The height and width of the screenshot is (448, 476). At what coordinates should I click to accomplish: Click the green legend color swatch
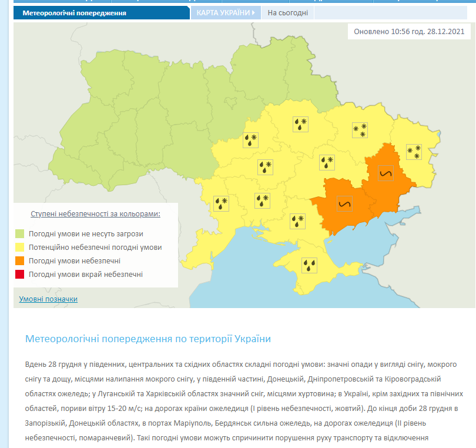[20, 233]
